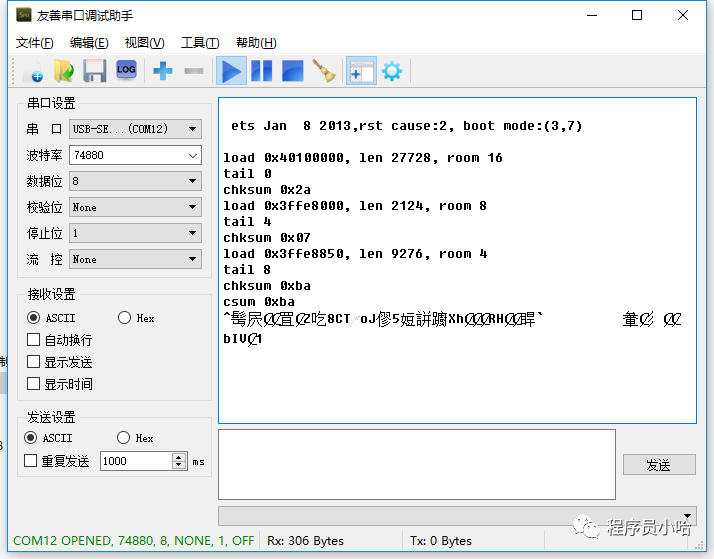Enable the 自动换行 checkbox
The width and height of the screenshot is (714, 559).
pos(34,340)
